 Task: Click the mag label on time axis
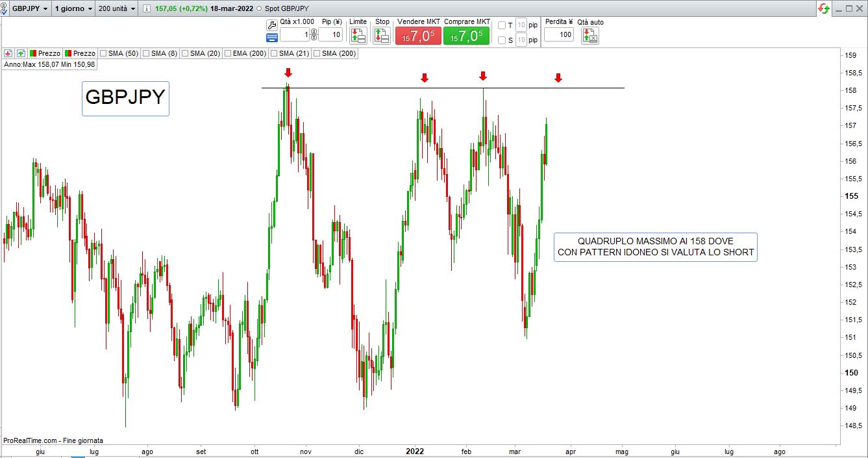[x=622, y=451]
